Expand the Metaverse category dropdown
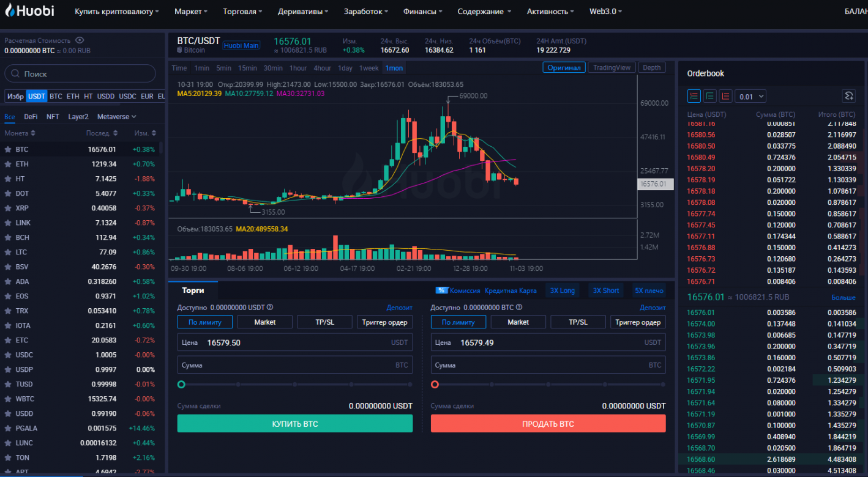The height and width of the screenshot is (477, 868). [116, 117]
